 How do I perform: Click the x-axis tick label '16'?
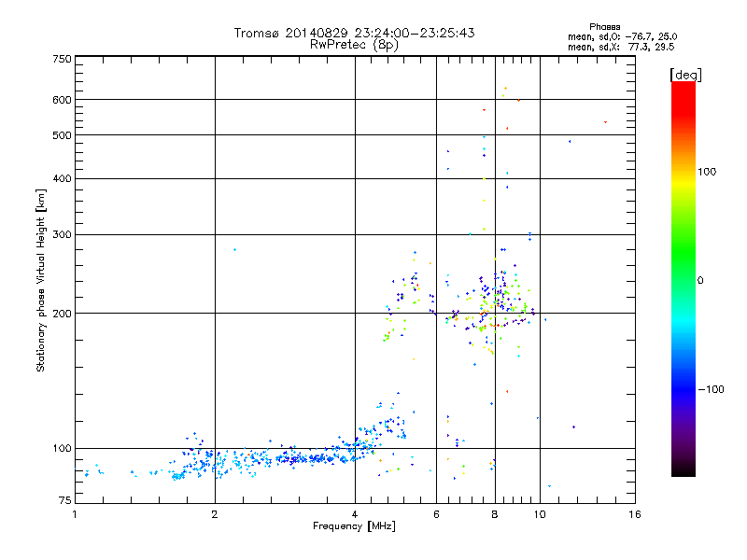635,514
